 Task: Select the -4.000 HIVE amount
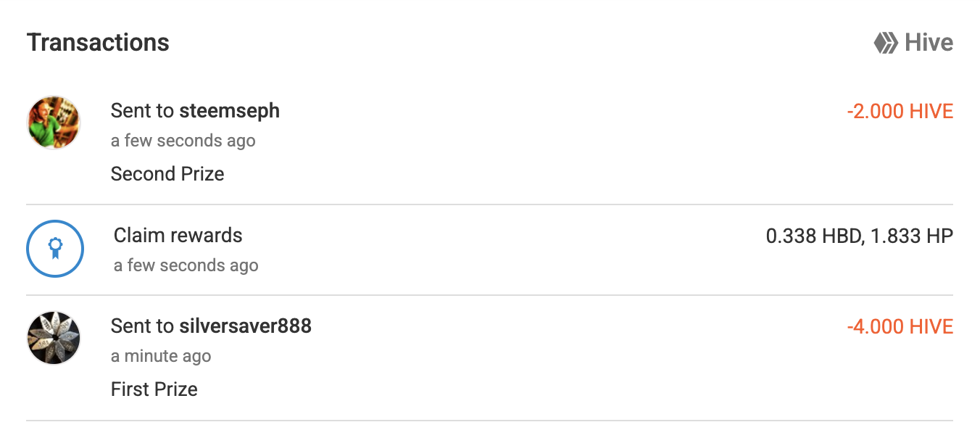tap(900, 327)
